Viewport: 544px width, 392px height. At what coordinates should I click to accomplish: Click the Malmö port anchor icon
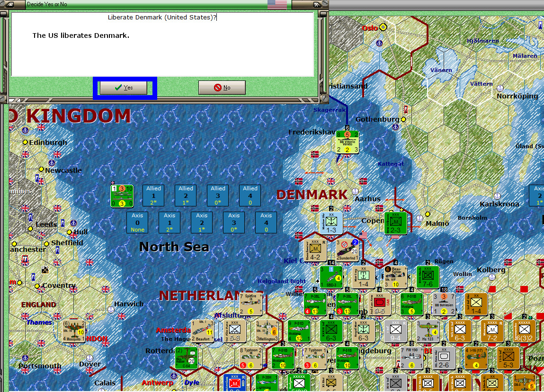click(420, 218)
